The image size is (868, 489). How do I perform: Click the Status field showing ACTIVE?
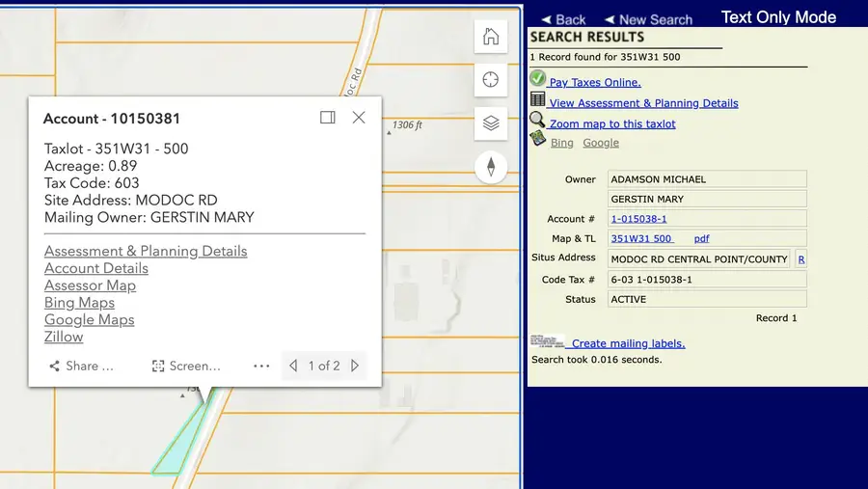[707, 299]
